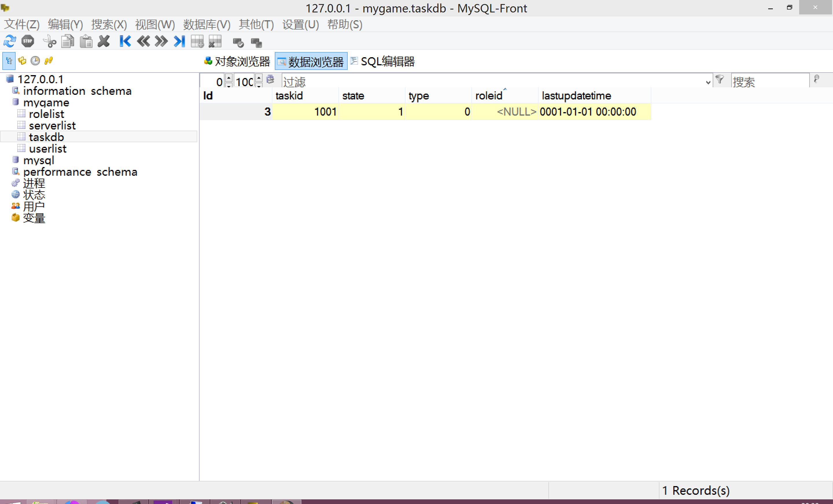Screen dimensions: 833x504
Task: Switch to SQL编辑器 tab
Action: click(383, 62)
